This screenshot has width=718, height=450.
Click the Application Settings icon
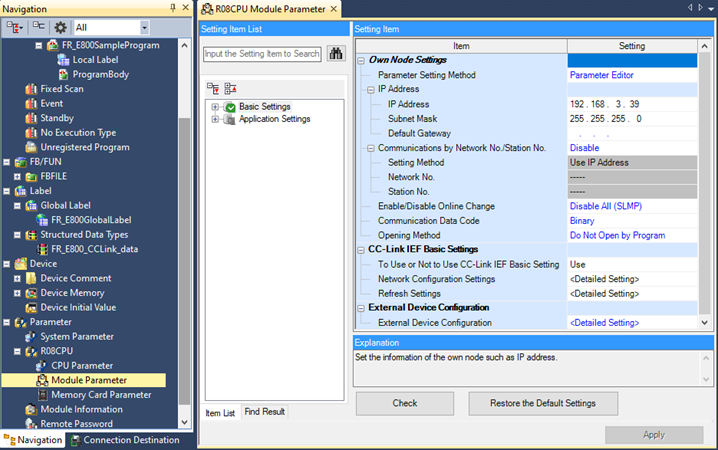229,119
